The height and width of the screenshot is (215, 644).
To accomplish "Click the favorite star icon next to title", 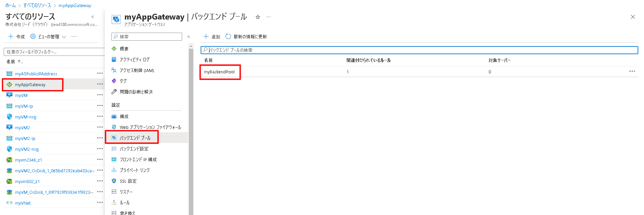I will point(258,17).
